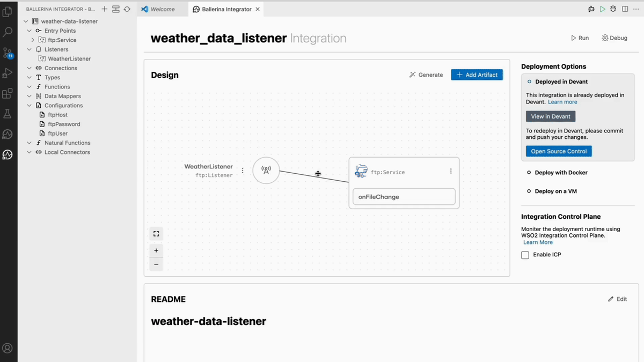Collapse the weather-data-listener project node
This screenshot has height=362, width=644.
click(x=26, y=21)
